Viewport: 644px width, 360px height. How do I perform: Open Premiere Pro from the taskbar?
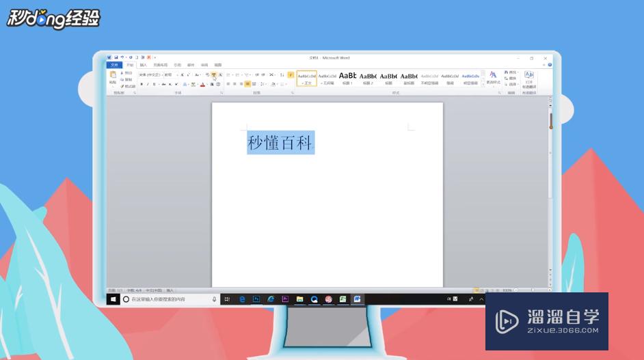[285, 299]
